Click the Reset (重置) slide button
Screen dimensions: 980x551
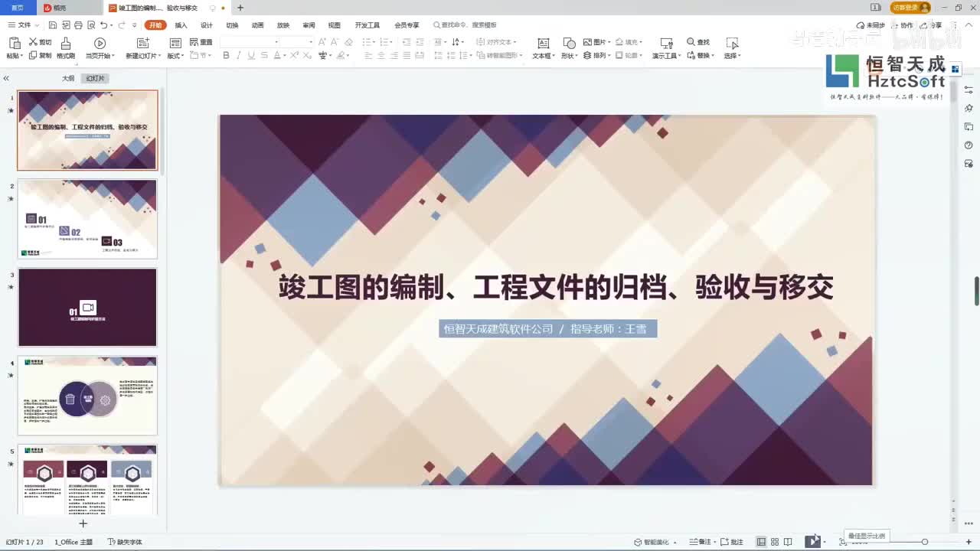pos(201,42)
